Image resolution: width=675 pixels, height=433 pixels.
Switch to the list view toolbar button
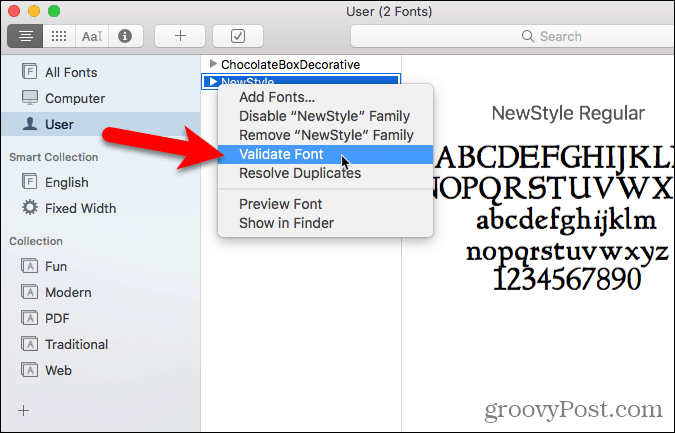(25, 36)
